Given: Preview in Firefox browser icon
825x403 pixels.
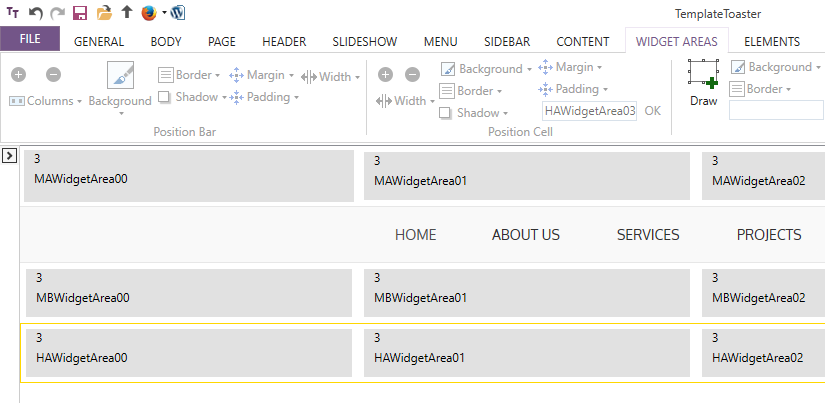Looking at the screenshot, I should (148, 13).
